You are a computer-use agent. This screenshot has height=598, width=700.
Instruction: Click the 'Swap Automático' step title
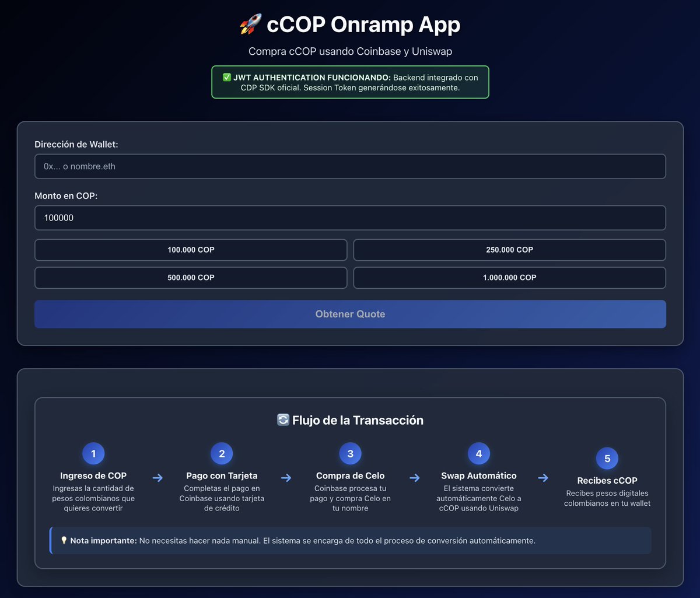tap(479, 475)
